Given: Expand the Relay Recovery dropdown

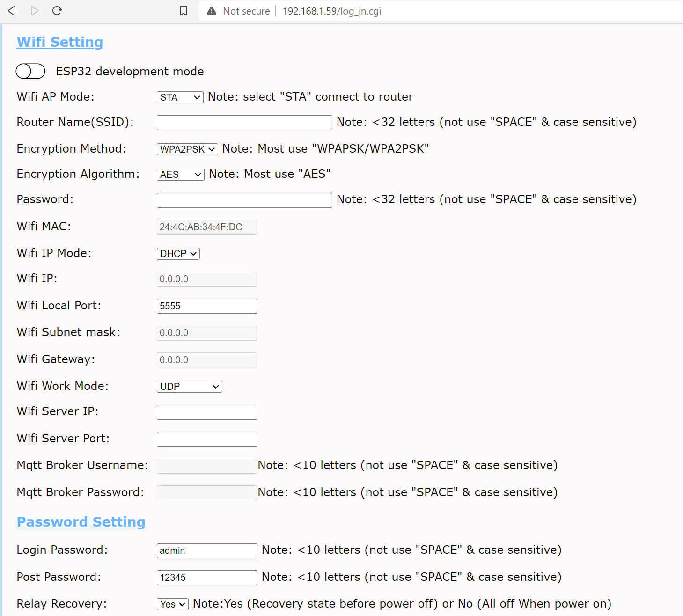Looking at the screenshot, I should pos(172,604).
